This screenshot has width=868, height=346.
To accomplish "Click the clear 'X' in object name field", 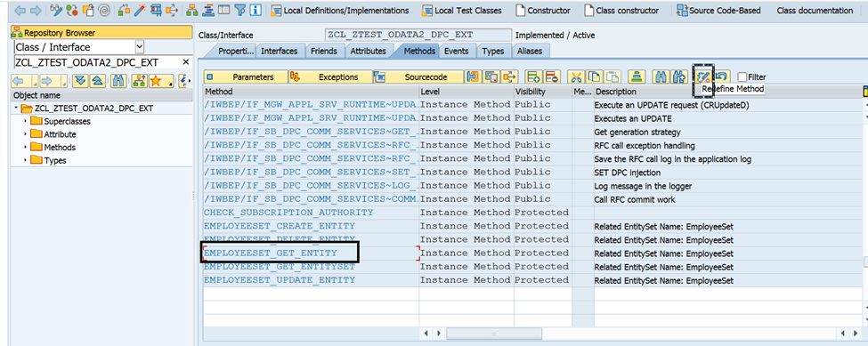I will point(185,62).
